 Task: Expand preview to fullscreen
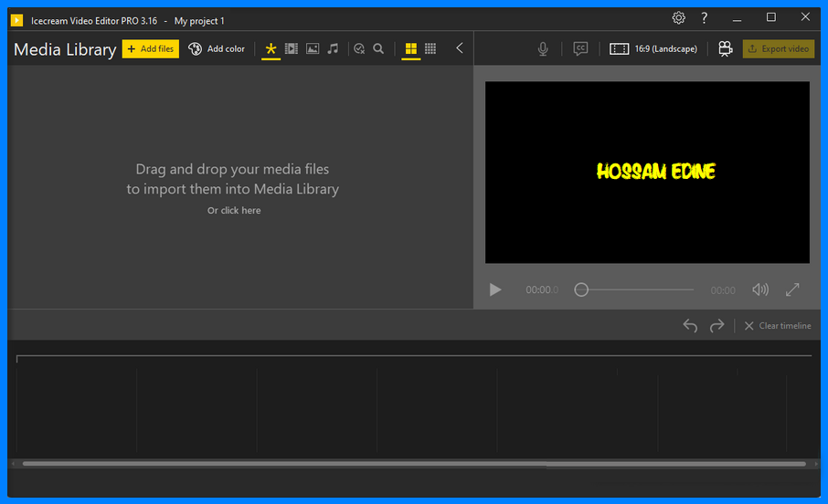792,289
